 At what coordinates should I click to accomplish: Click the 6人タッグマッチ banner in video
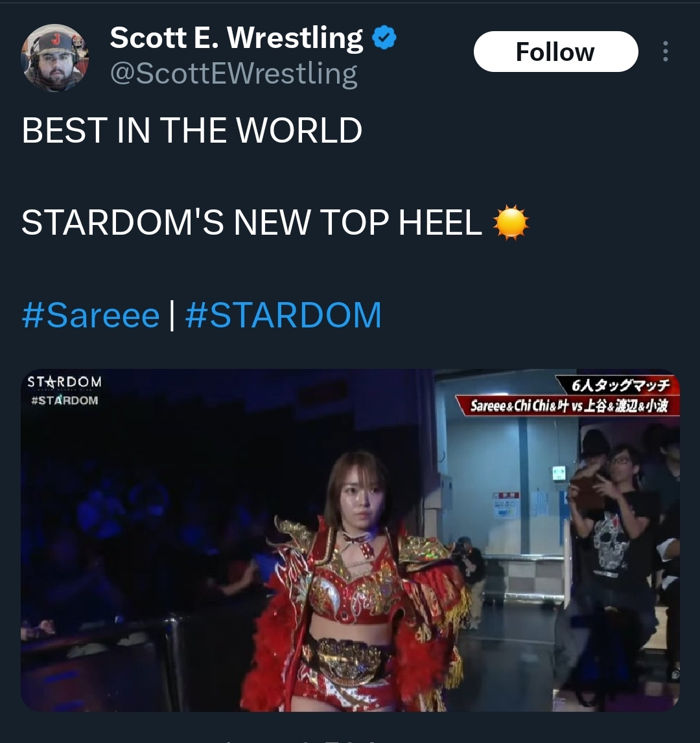[618, 384]
